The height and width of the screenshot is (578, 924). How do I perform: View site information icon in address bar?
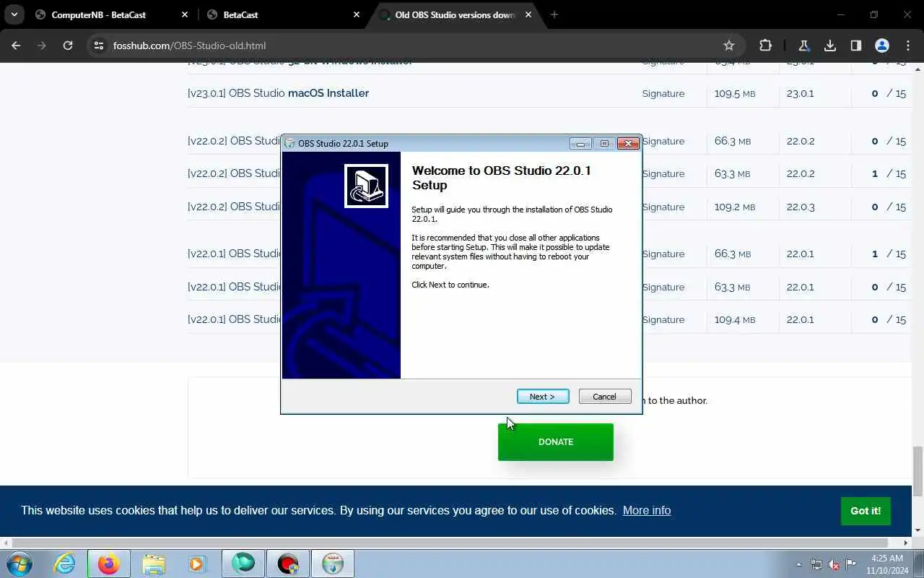(x=99, y=46)
